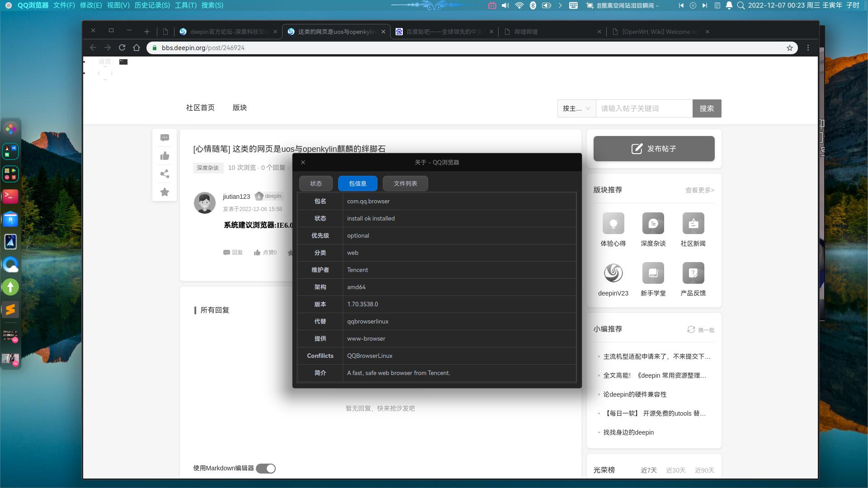Open the browser's three-dot menu
Screen dimensions: 868x488
(x=808, y=47)
